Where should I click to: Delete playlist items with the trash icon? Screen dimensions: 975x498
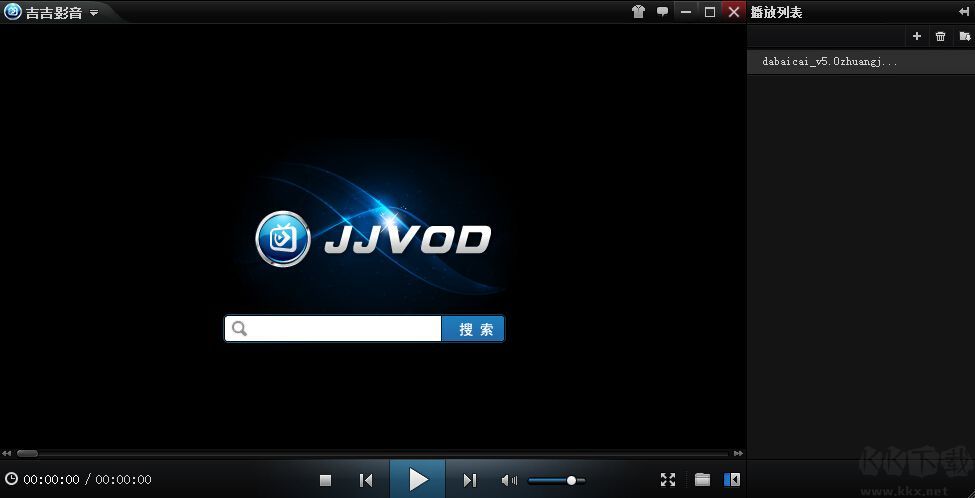tap(940, 36)
